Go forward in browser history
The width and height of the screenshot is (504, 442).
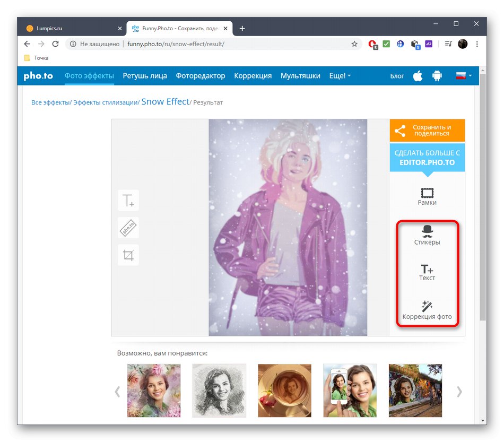pyautogui.click(x=41, y=44)
